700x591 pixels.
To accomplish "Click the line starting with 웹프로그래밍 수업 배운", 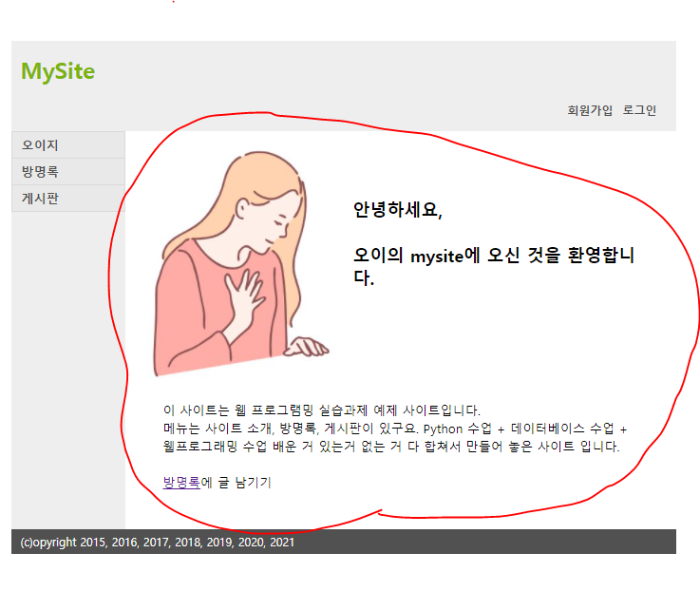I will pyautogui.click(x=391, y=447).
